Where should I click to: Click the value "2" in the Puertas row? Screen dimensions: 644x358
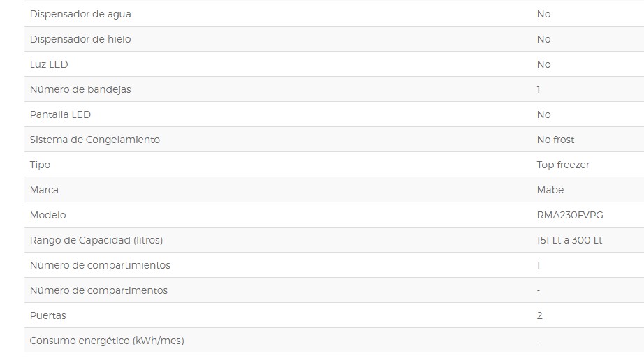pyautogui.click(x=539, y=315)
